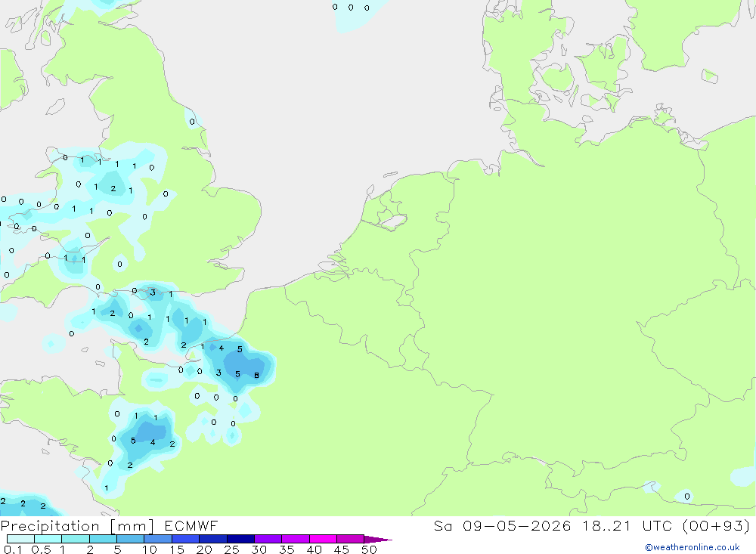Screen dimensions: 756x554
Task: Click the 0.5–1 mm legend color box
Action: coord(48,539)
